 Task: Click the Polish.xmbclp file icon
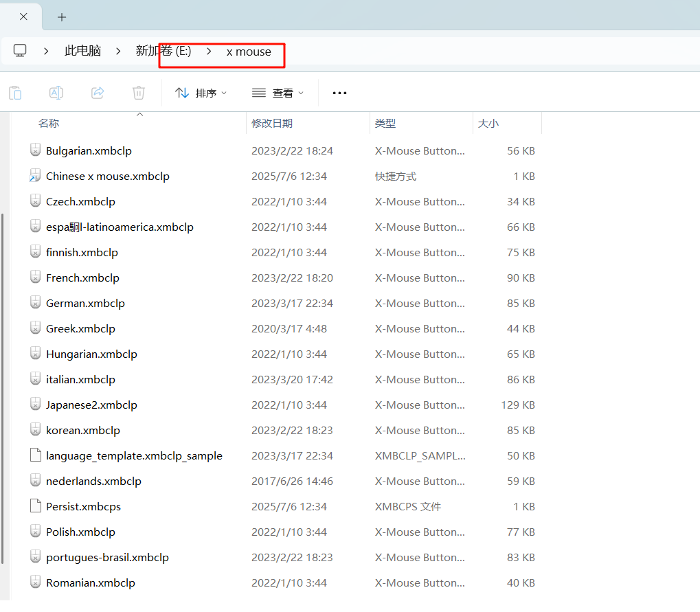pyautogui.click(x=35, y=532)
